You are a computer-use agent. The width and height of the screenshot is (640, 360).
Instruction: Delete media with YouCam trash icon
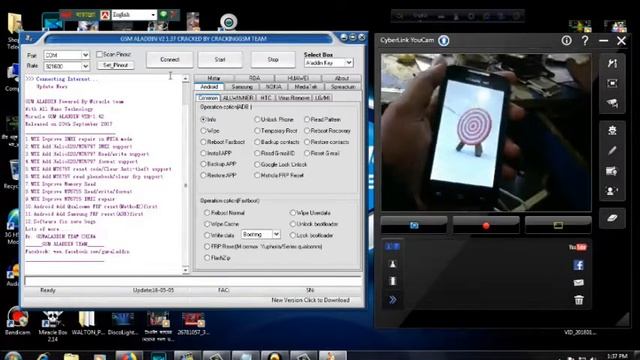click(x=578, y=300)
